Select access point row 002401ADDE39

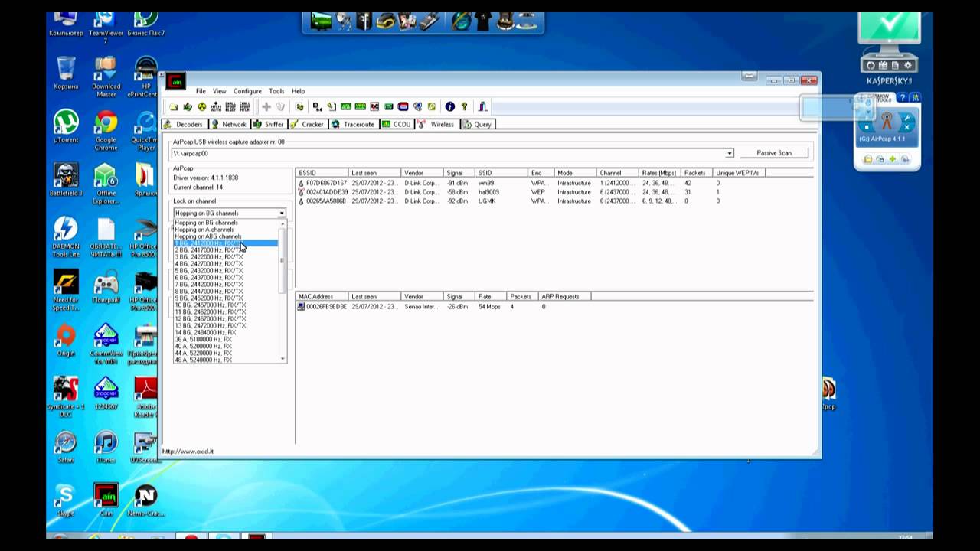tap(530, 192)
